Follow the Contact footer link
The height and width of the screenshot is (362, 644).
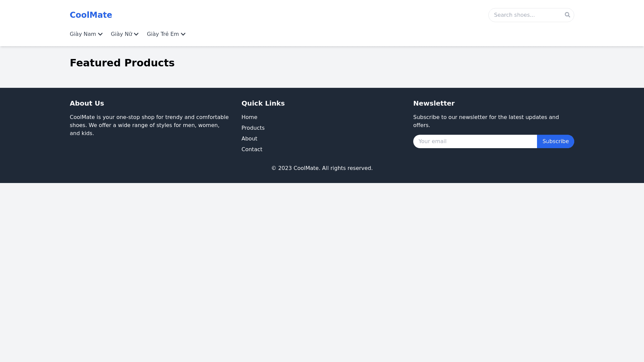coord(252,149)
